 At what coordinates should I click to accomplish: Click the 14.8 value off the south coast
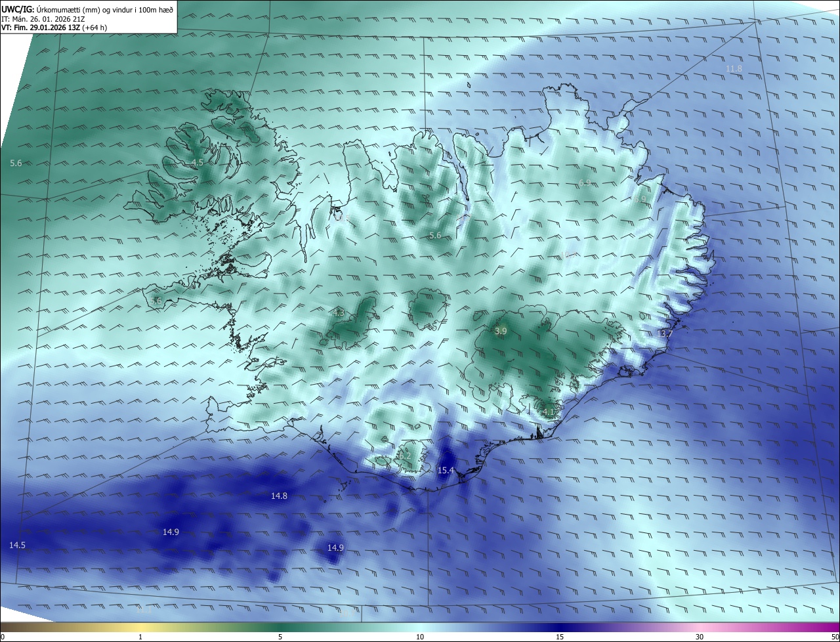[x=279, y=496]
